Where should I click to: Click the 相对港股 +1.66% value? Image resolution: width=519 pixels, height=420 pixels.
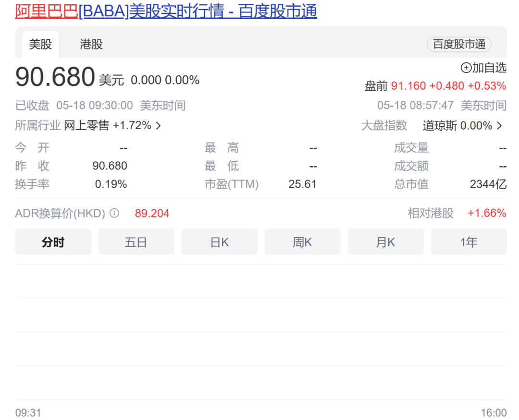tap(486, 213)
